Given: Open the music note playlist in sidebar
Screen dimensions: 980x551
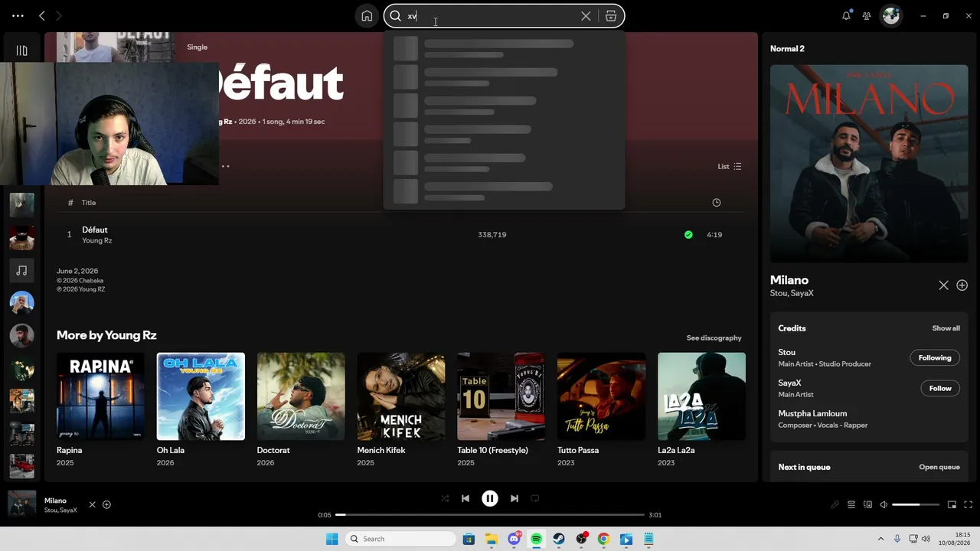Looking at the screenshot, I should (x=21, y=270).
